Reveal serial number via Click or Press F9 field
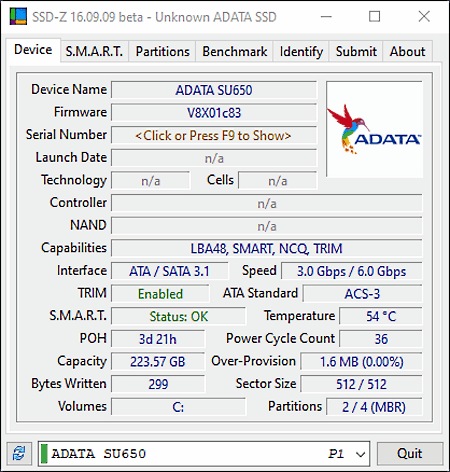 tap(214, 135)
